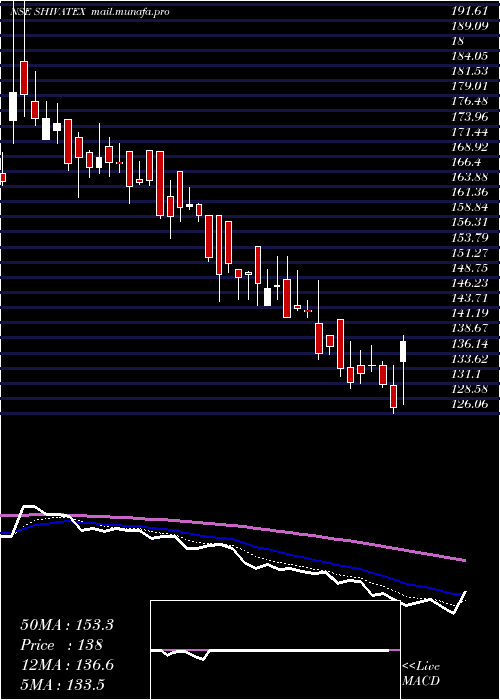
Task: Click the <<Live MACD label
Action: (x=421, y=673)
